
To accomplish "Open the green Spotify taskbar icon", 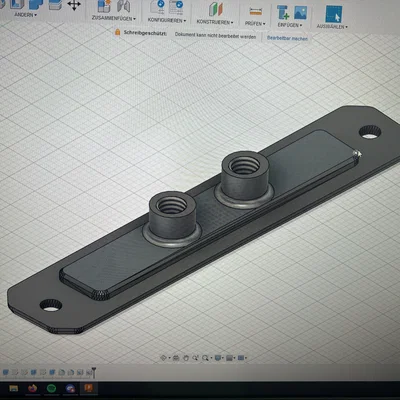I will tap(51, 388).
